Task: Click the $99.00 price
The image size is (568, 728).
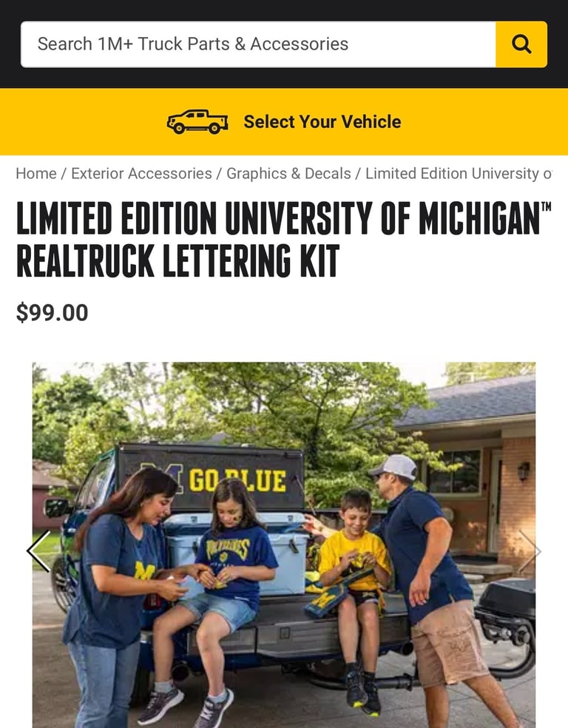Action: 52,312
